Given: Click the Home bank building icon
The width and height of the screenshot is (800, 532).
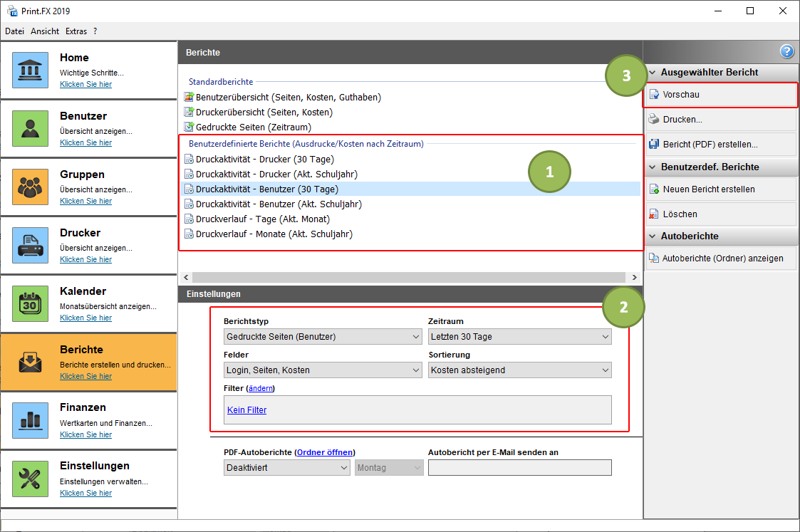Looking at the screenshot, I should click(30, 70).
